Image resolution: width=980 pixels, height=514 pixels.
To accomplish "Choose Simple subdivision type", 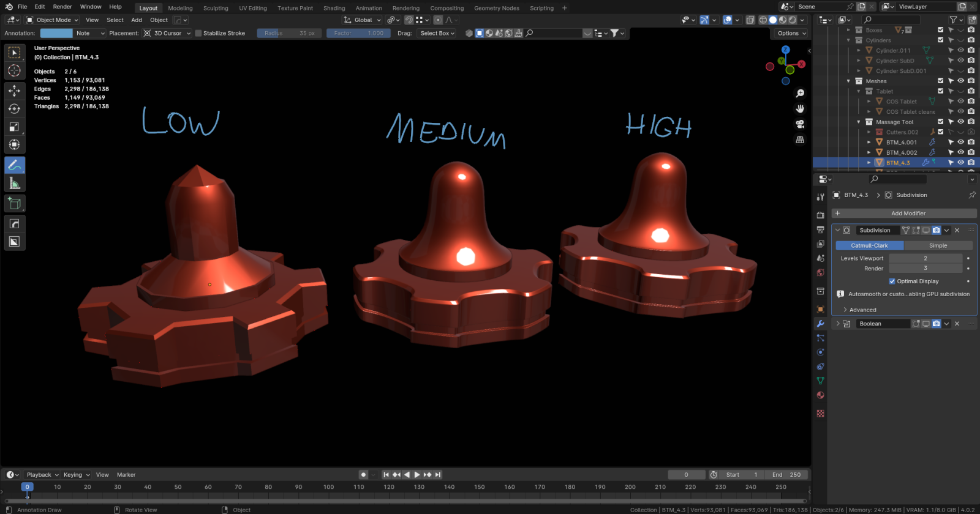I will (x=938, y=245).
